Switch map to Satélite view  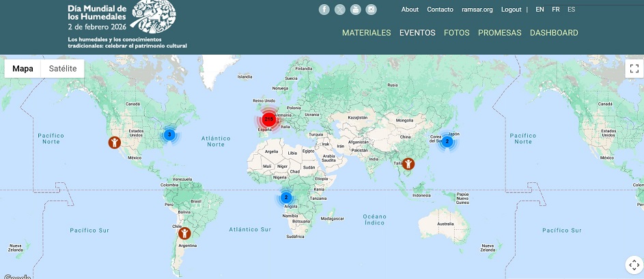pos(63,68)
